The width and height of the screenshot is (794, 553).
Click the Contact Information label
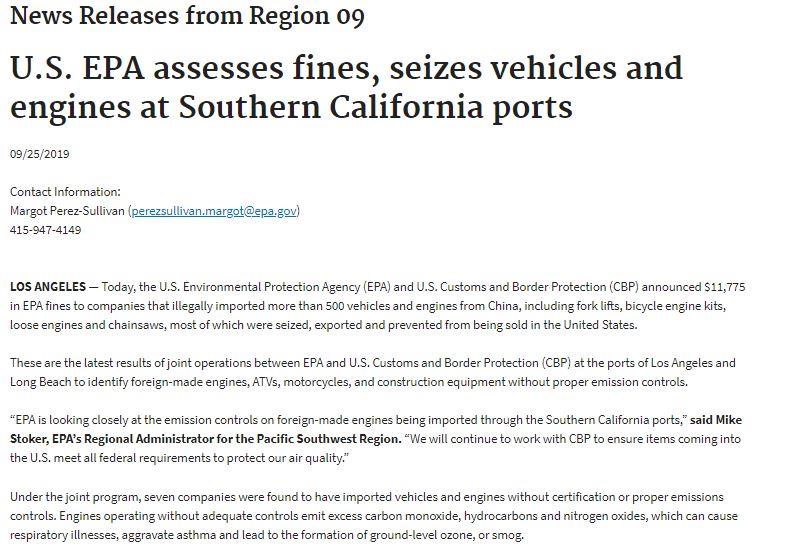click(x=65, y=192)
